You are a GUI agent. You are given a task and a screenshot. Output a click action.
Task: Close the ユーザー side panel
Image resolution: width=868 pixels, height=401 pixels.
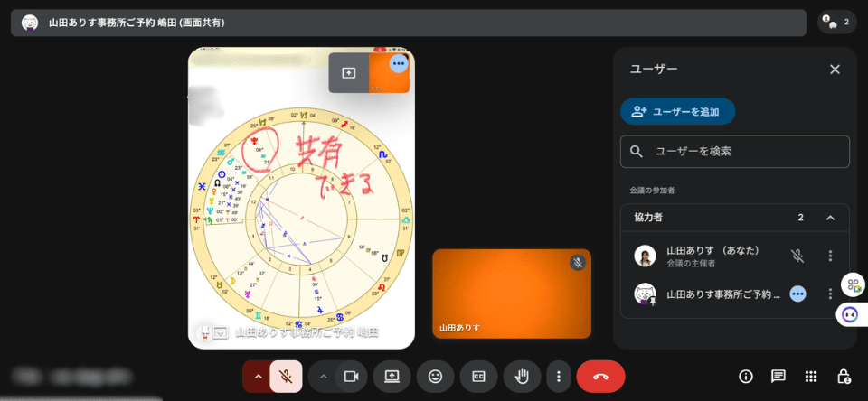(835, 70)
